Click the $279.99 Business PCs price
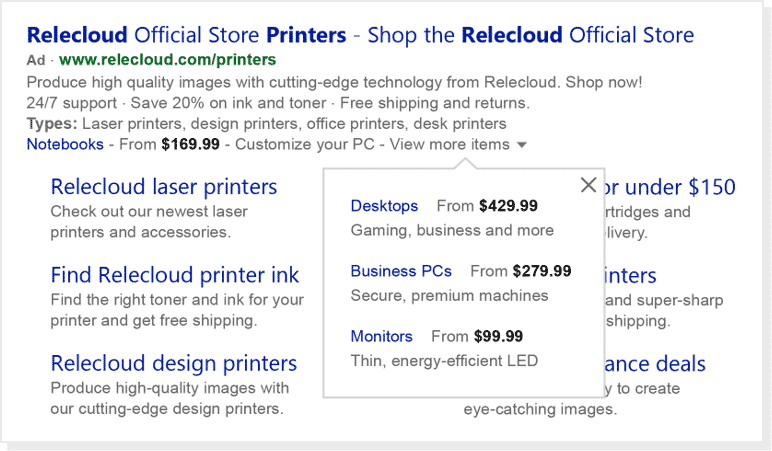This screenshot has width=772, height=451. pos(542,271)
